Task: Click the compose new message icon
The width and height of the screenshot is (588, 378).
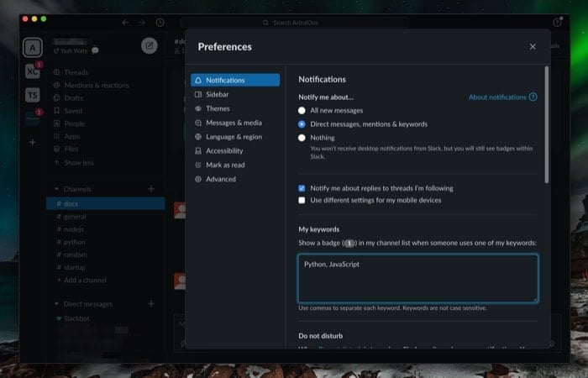Action: tap(150, 45)
